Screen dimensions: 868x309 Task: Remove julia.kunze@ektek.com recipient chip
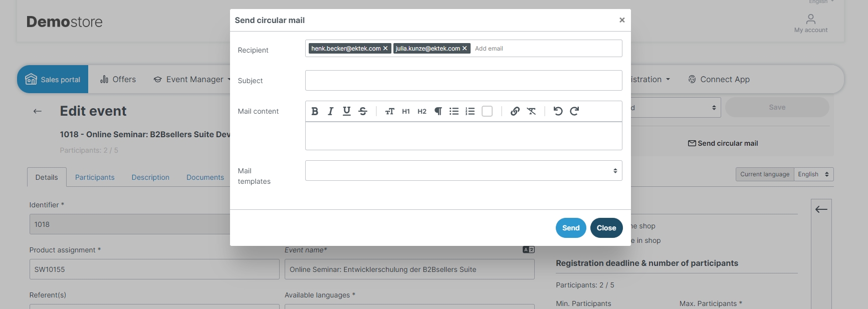click(x=465, y=49)
